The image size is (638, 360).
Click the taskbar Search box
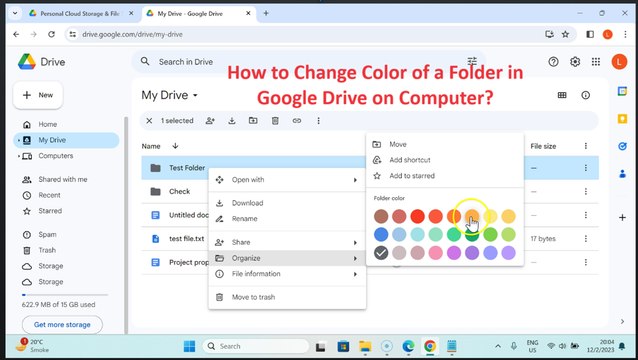256,346
